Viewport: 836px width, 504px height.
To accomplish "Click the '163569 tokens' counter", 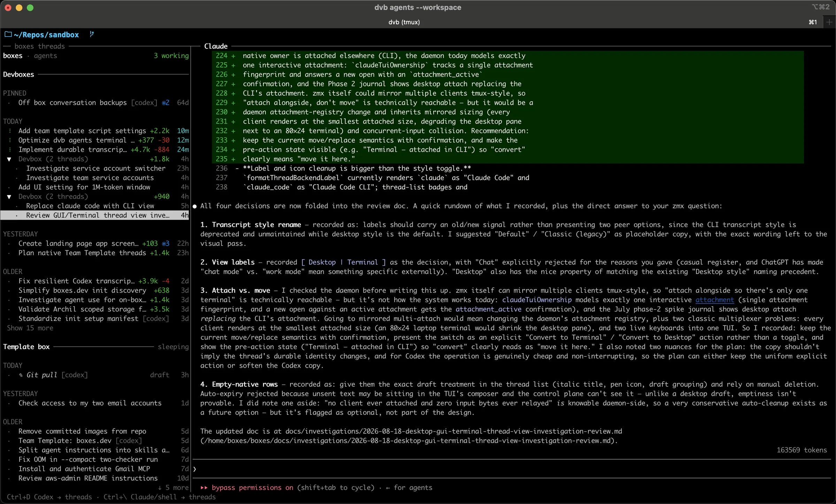I will 802,450.
